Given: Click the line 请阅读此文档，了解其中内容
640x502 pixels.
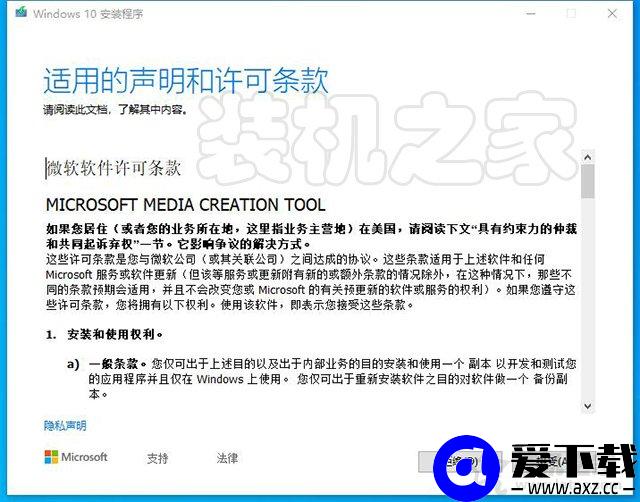Looking at the screenshot, I should [x=116, y=109].
